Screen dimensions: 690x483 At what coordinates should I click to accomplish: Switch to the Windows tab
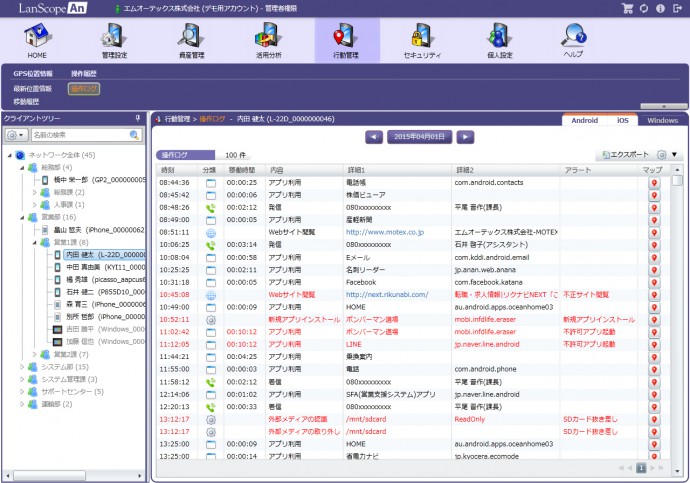[x=662, y=120]
